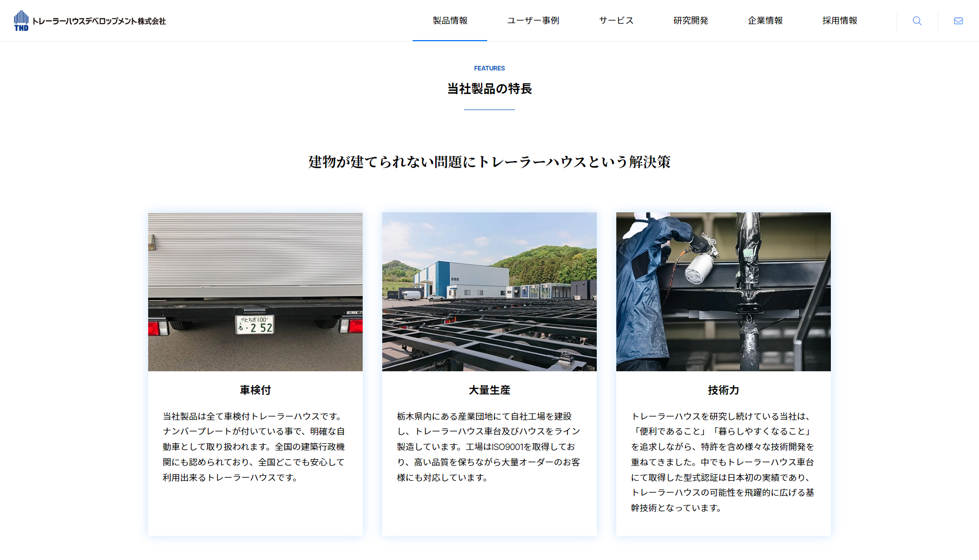Image resolution: width=979 pixels, height=560 pixels.
Task: Click the license plate trailer photo
Action: pos(255,292)
